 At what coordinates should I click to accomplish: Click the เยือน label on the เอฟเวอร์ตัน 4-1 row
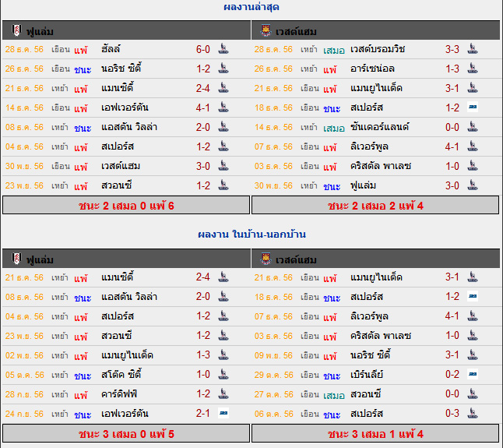[61, 108]
